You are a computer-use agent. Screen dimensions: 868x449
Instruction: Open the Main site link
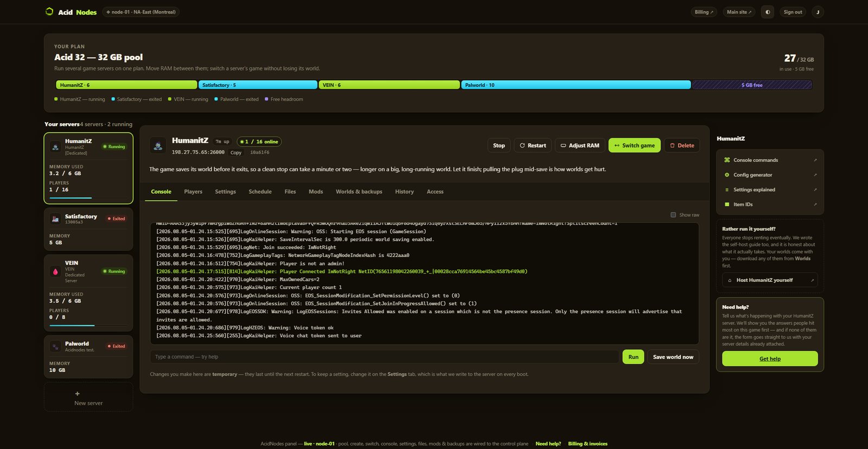click(739, 12)
